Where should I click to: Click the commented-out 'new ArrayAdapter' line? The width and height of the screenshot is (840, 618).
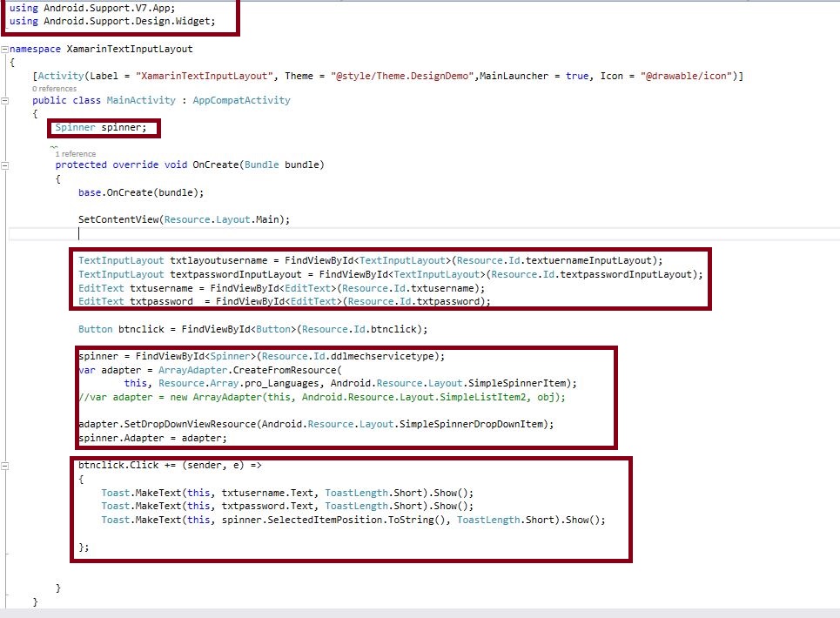coord(321,397)
